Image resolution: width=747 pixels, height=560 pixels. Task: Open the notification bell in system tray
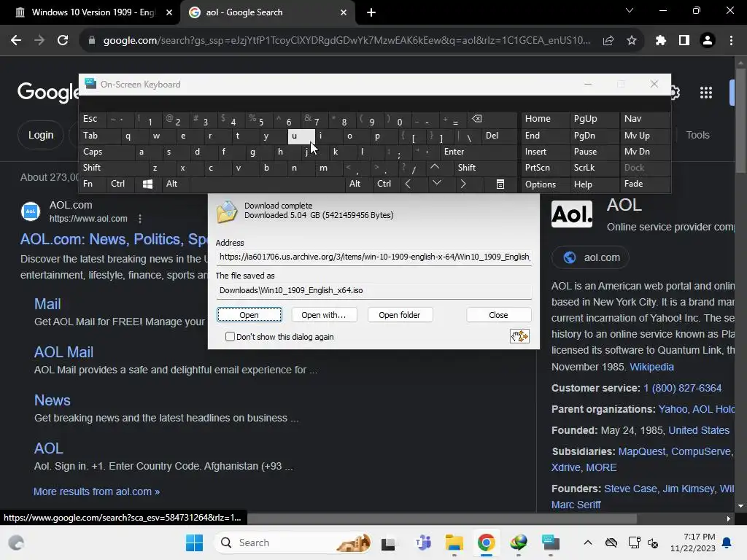(x=727, y=542)
